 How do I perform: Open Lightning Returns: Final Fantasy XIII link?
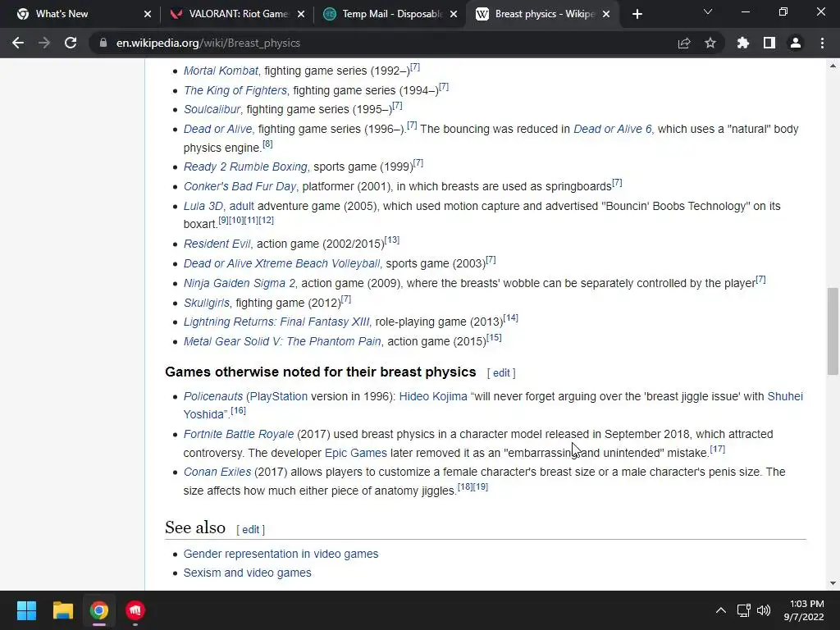(x=276, y=322)
